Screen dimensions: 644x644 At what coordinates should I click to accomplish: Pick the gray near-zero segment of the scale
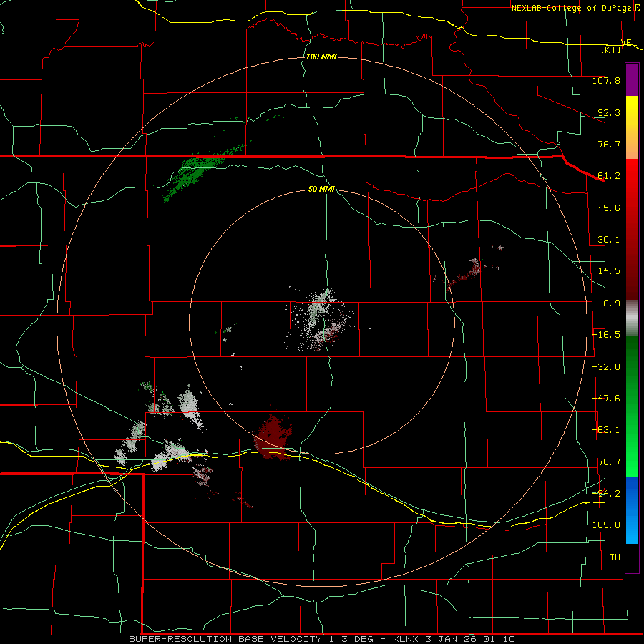[632, 318]
